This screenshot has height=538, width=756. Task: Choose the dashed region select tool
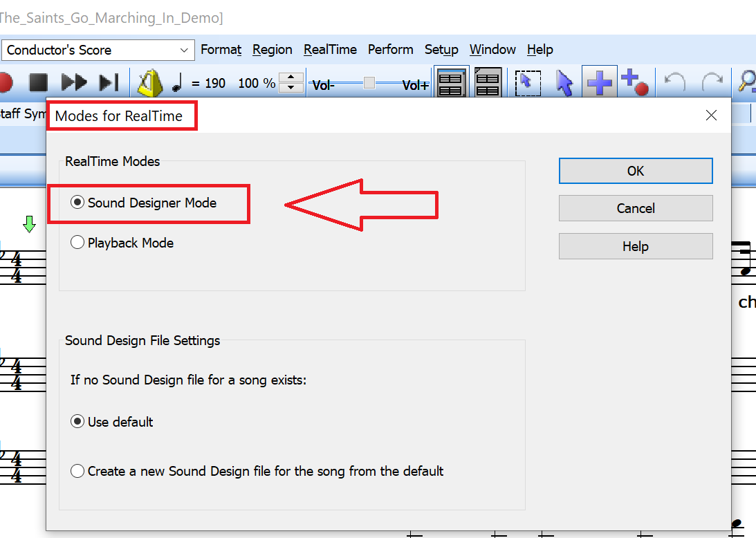pyautogui.click(x=528, y=83)
